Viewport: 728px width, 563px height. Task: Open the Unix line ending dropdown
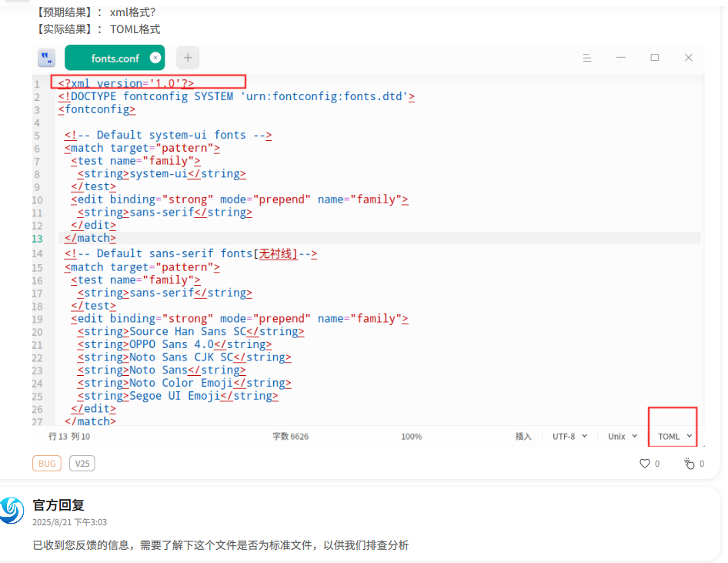click(623, 436)
